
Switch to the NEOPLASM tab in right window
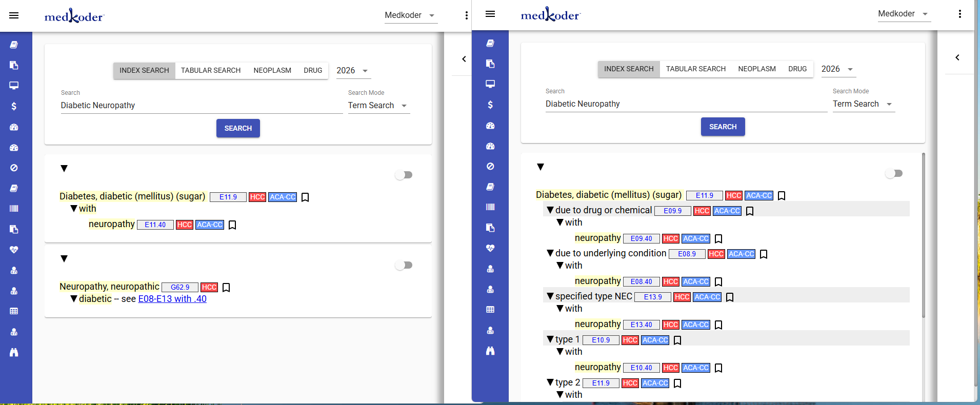coord(757,69)
